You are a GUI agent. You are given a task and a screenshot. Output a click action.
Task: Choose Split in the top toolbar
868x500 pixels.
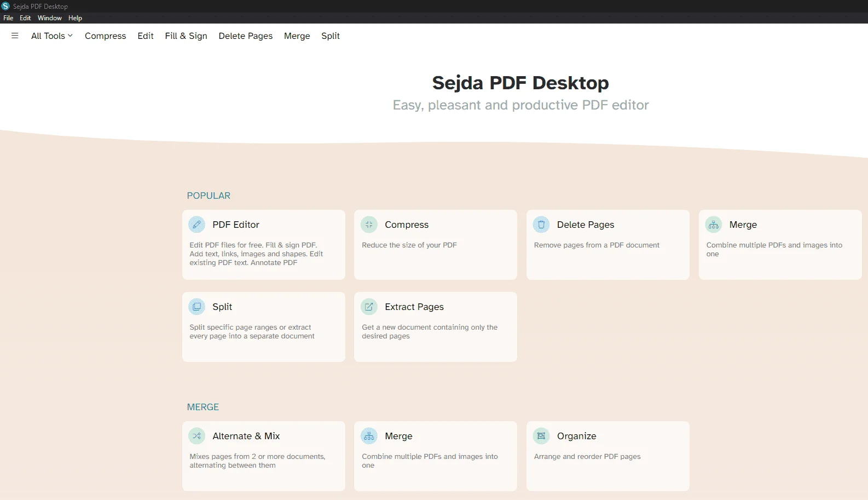331,36
